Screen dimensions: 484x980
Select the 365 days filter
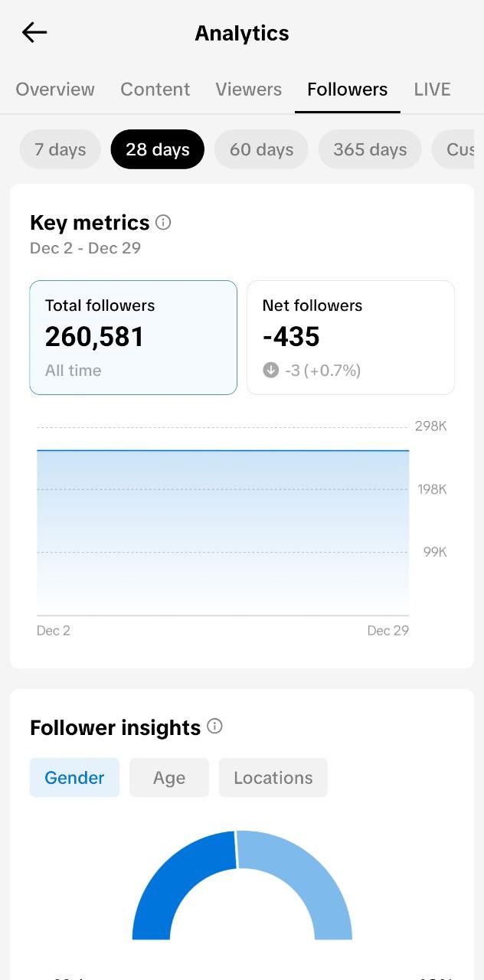click(x=370, y=149)
